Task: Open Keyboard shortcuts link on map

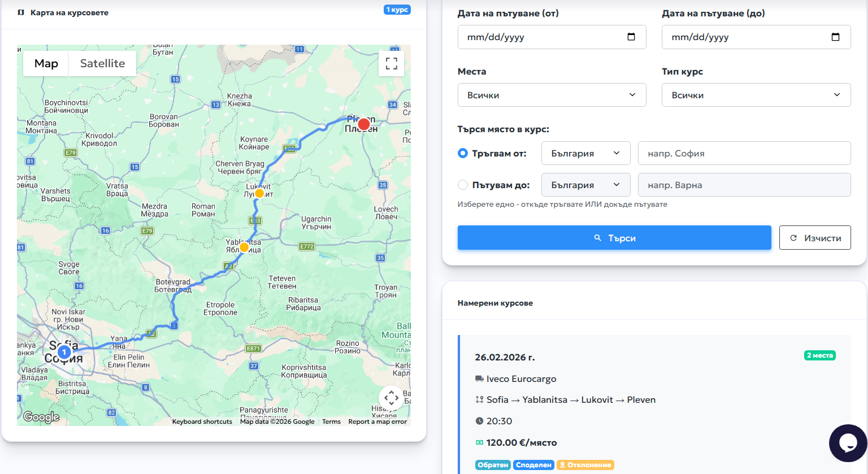Action: point(202,421)
